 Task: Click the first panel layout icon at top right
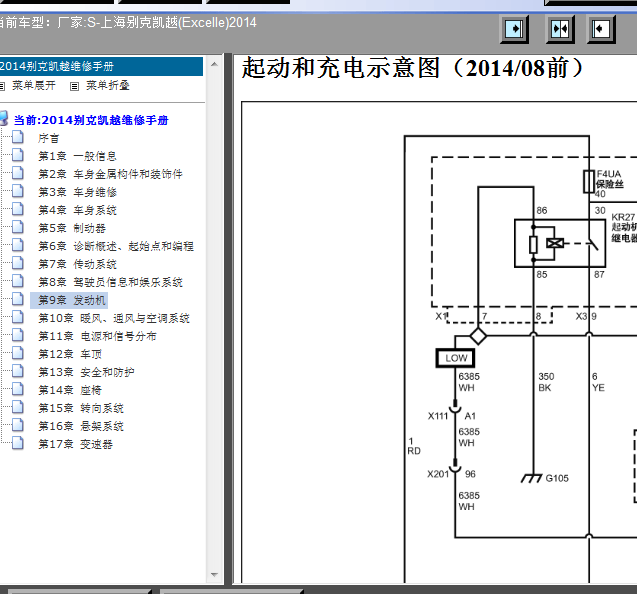point(513,29)
